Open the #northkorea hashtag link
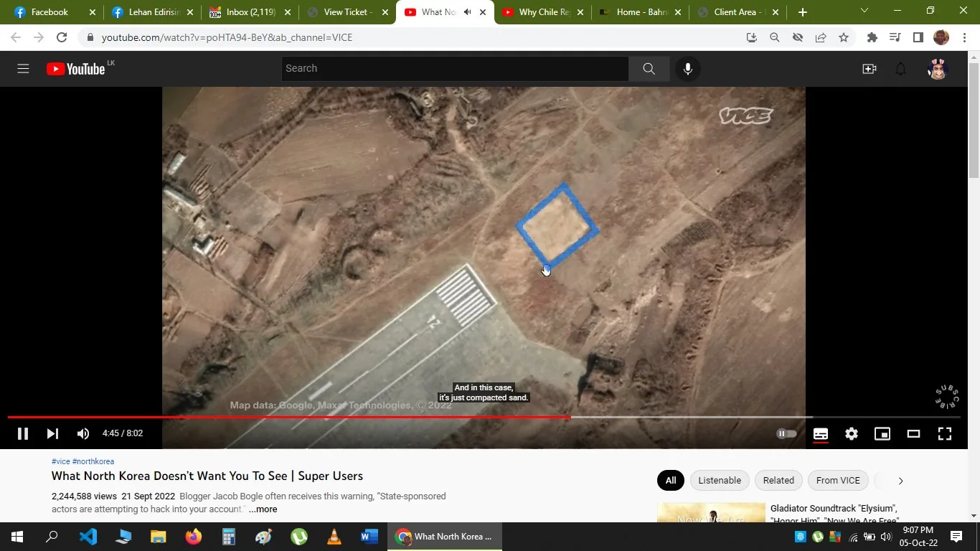Screen dimensions: 980x551 93,461
